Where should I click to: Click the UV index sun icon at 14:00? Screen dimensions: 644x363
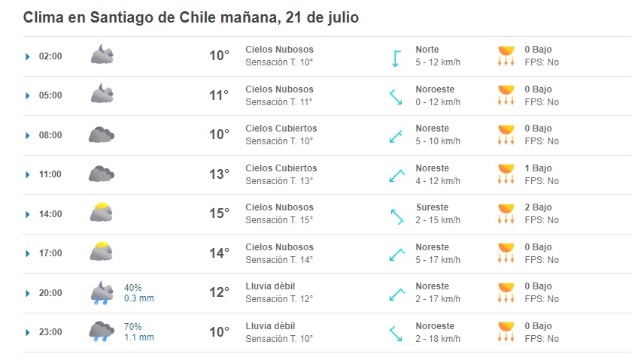point(506,213)
